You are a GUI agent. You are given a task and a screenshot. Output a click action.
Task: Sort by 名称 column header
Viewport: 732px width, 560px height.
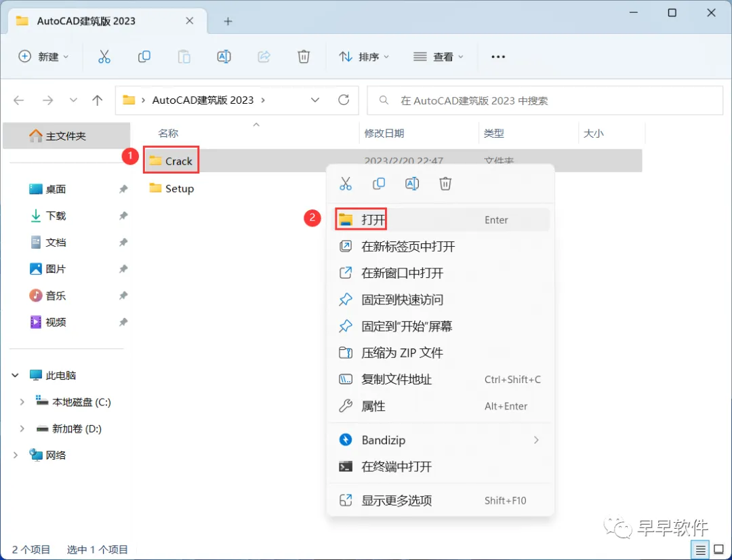tap(168, 134)
